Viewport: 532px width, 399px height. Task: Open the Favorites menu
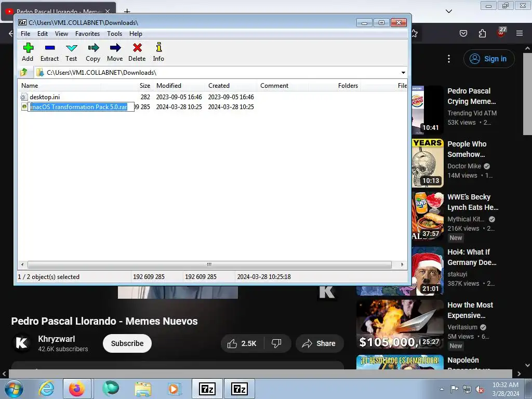(x=87, y=34)
